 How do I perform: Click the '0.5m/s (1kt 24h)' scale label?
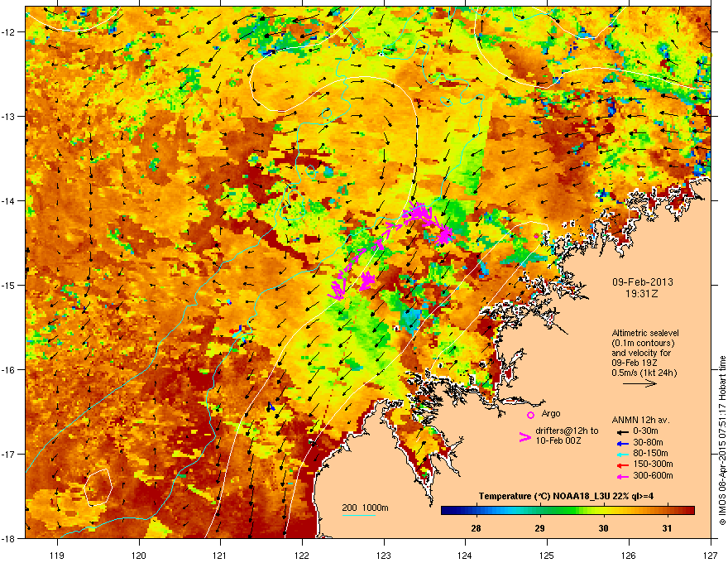pyautogui.click(x=644, y=373)
